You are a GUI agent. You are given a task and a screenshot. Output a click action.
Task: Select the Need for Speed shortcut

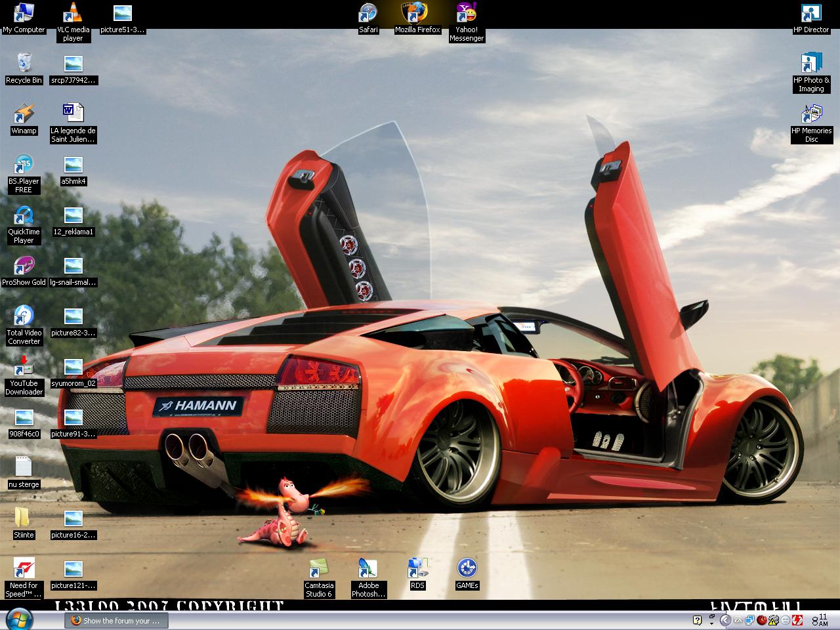24,578
